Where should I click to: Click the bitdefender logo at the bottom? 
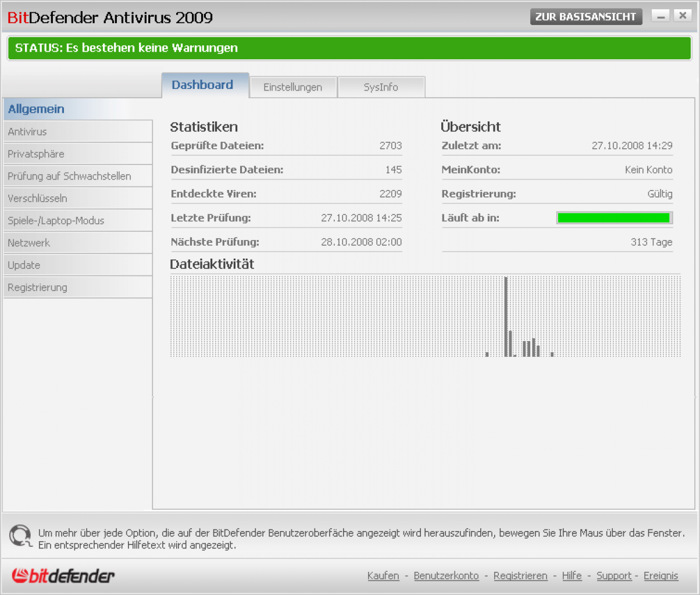click(x=63, y=576)
